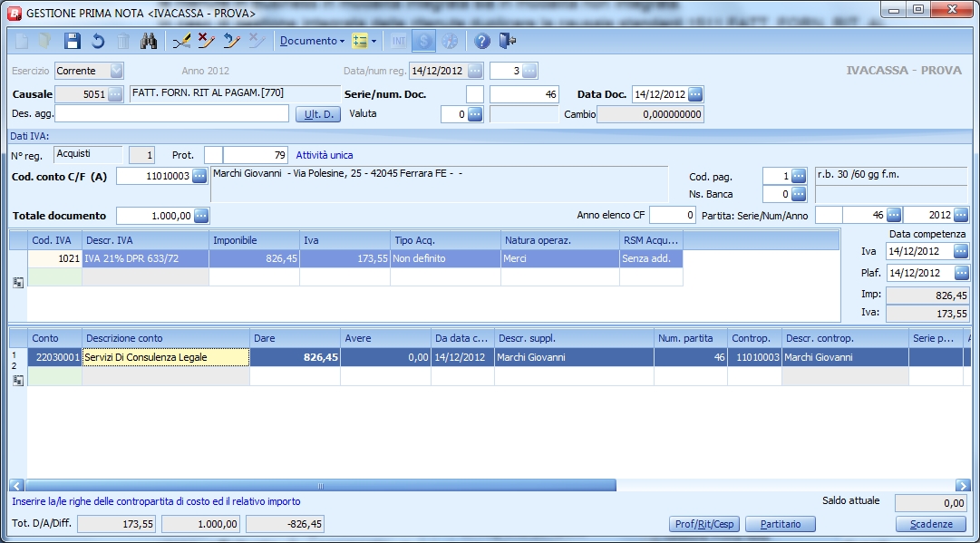Open the Partita number 46 lookup button

coord(894,215)
